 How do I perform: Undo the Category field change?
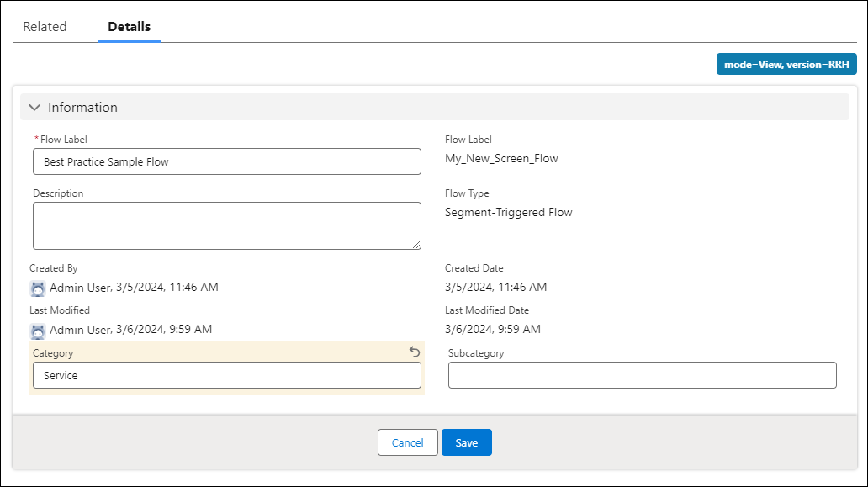coord(414,352)
